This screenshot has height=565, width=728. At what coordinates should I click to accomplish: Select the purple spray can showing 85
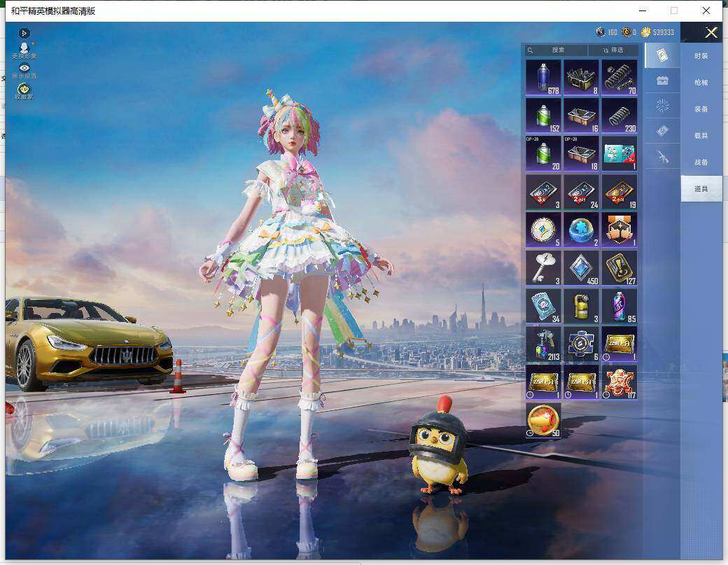tap(619, 306)
